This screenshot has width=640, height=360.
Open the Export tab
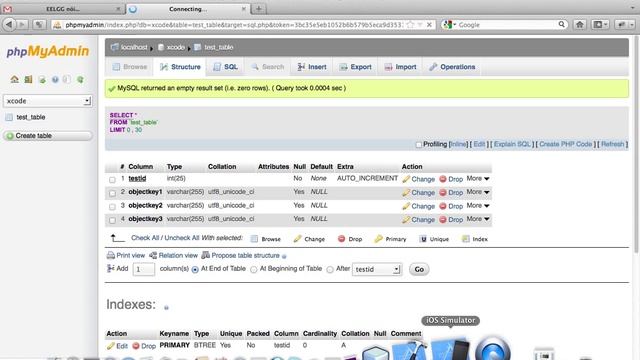pos(356,67)
